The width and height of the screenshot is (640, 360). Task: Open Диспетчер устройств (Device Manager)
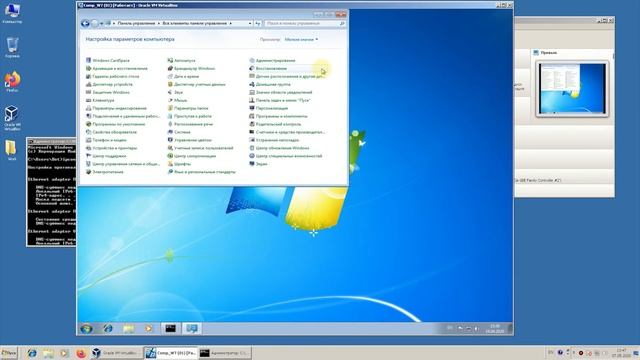click(109, 84)
